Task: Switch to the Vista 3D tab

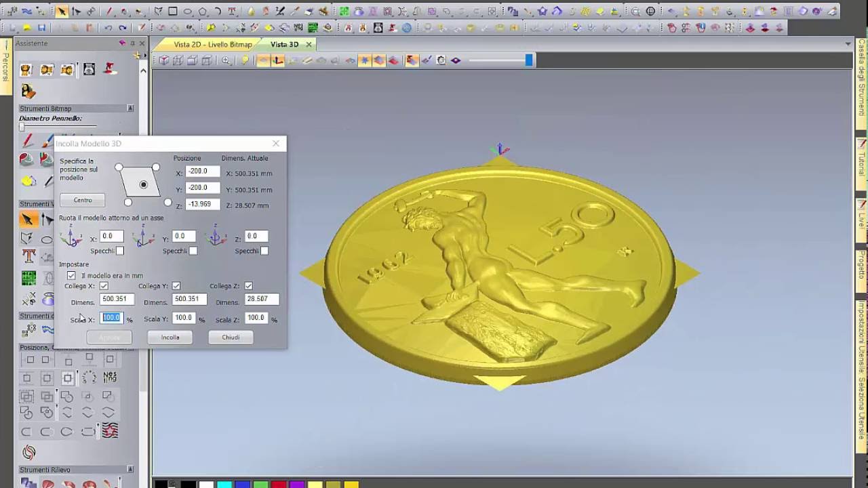Action: click(x=284, y=44)
